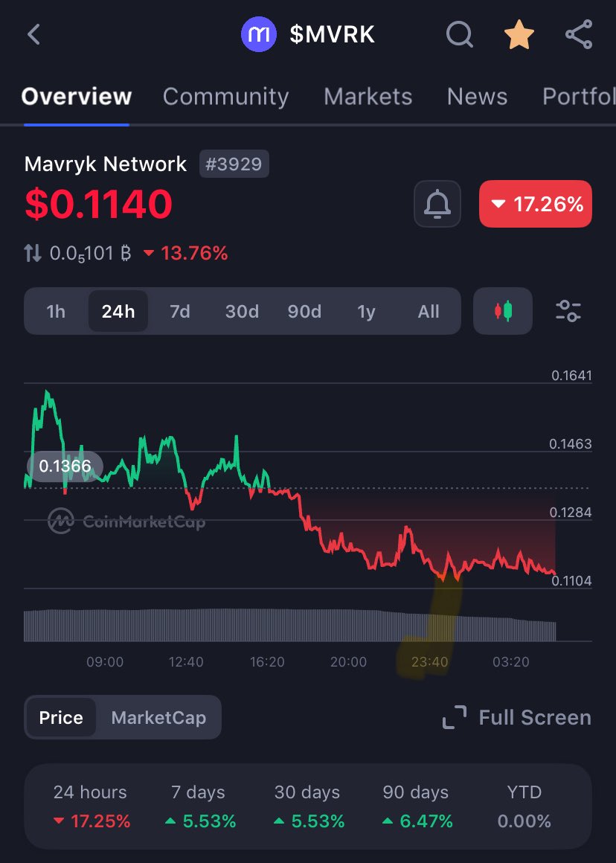Screen dimensions: 616x863
Task: Switch to the Community tab
Action: 225,96
